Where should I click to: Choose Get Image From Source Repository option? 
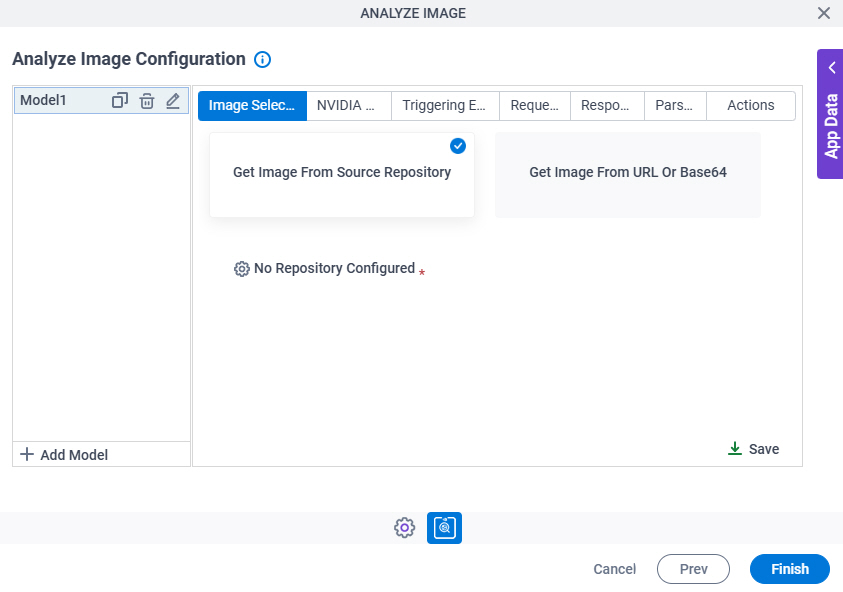[342, 175]
